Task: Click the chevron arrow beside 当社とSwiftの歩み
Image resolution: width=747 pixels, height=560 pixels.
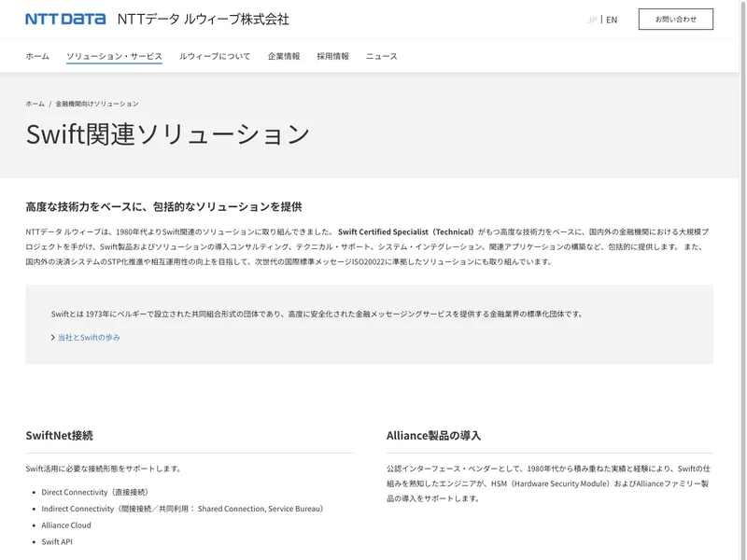Action: coord(53,337)
